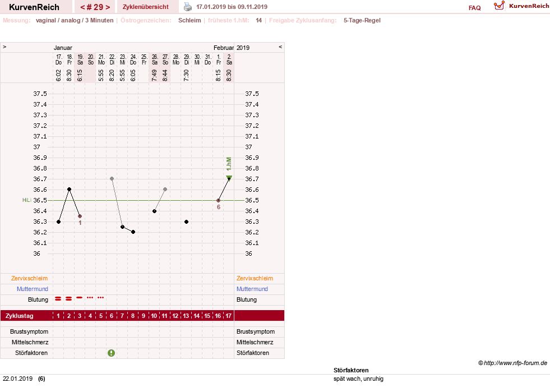Click medium bleeding mark on cycle day 3
550x392 pixels.
79,298
